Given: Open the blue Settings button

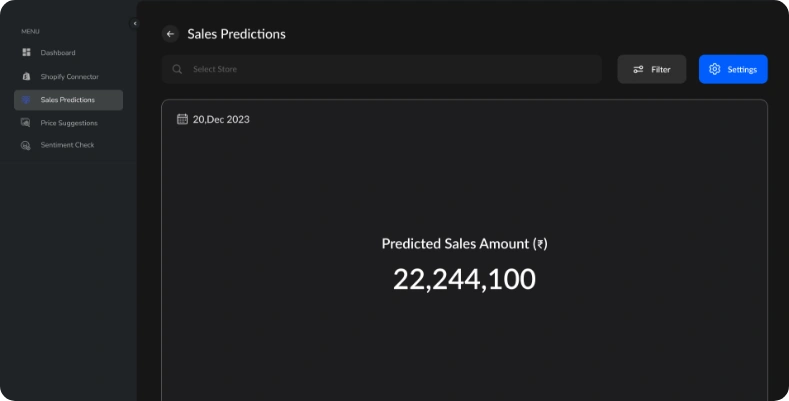Looking at the screenshot, I should [x=733, y=69].
